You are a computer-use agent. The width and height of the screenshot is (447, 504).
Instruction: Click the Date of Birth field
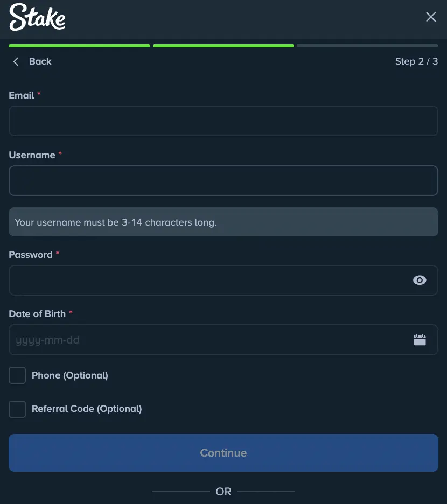coord(210,340)
